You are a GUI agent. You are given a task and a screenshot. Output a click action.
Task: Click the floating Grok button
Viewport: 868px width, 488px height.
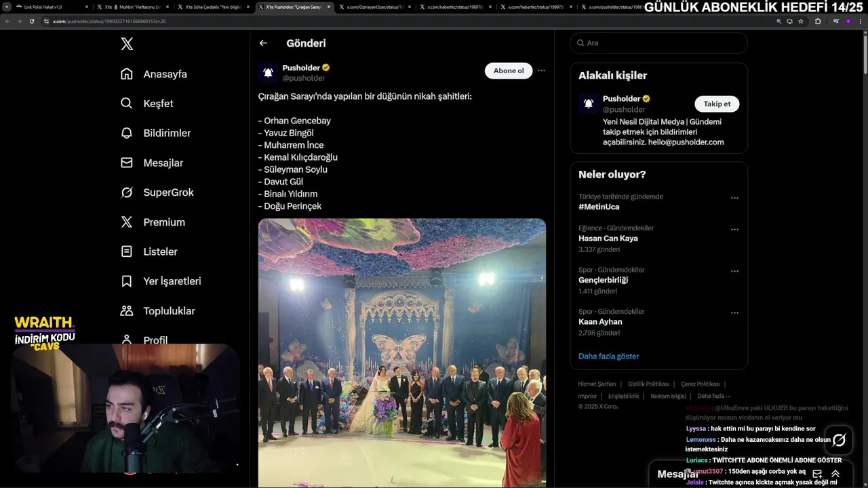coord(839,440)
